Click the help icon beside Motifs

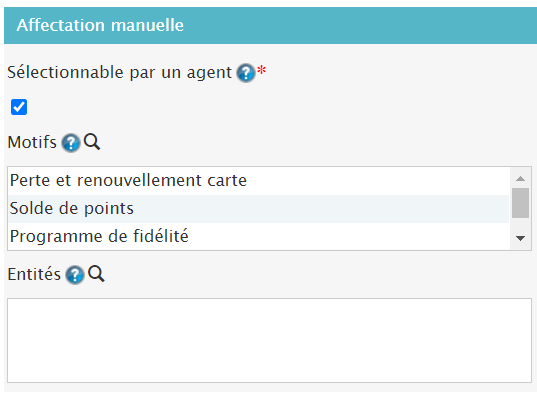tap(71, 143)
